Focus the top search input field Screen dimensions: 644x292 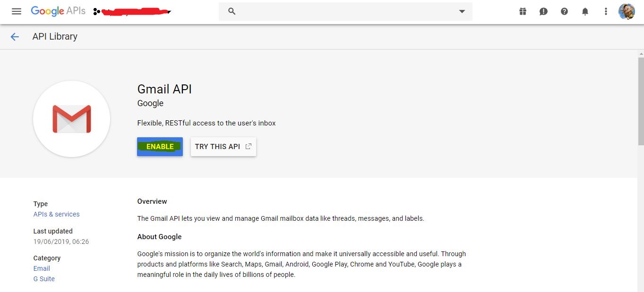[345, 11]
